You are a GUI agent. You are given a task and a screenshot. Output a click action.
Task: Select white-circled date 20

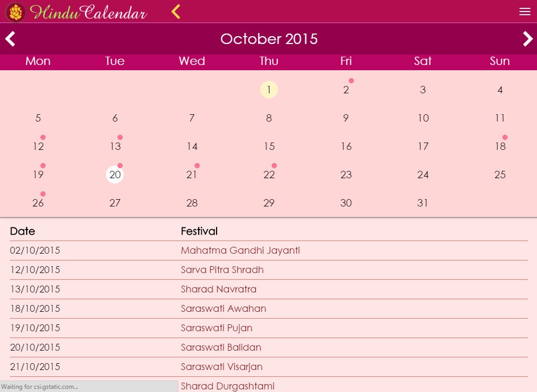115,175
